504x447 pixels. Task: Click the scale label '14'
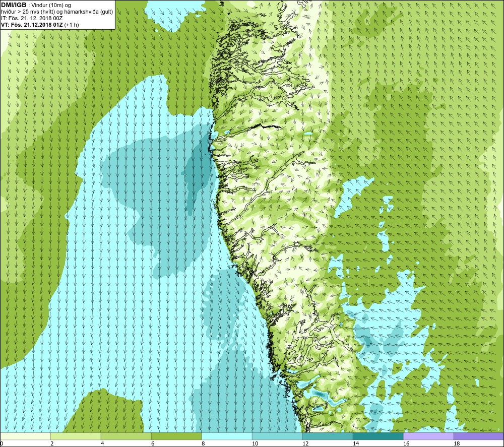[x=356, y=443]
